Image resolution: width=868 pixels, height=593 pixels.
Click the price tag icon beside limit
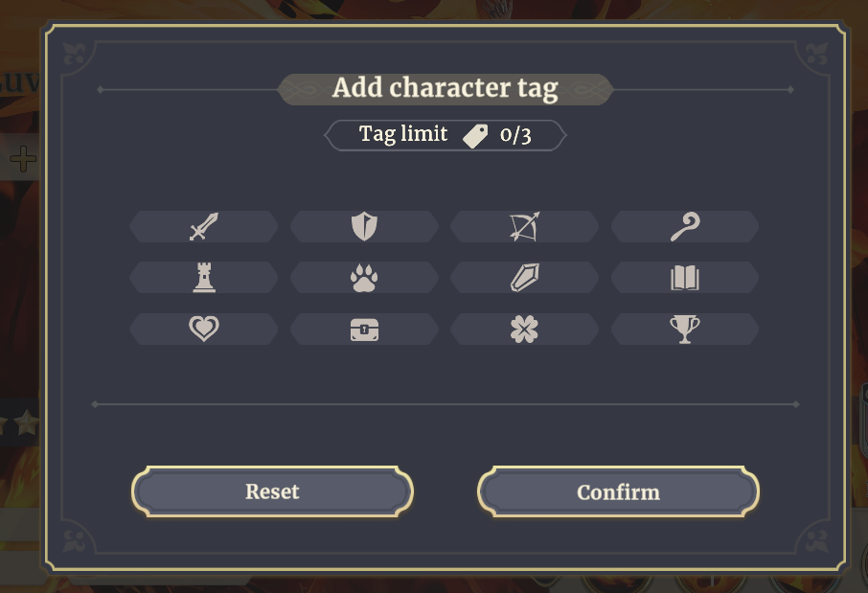click(475, 136)
